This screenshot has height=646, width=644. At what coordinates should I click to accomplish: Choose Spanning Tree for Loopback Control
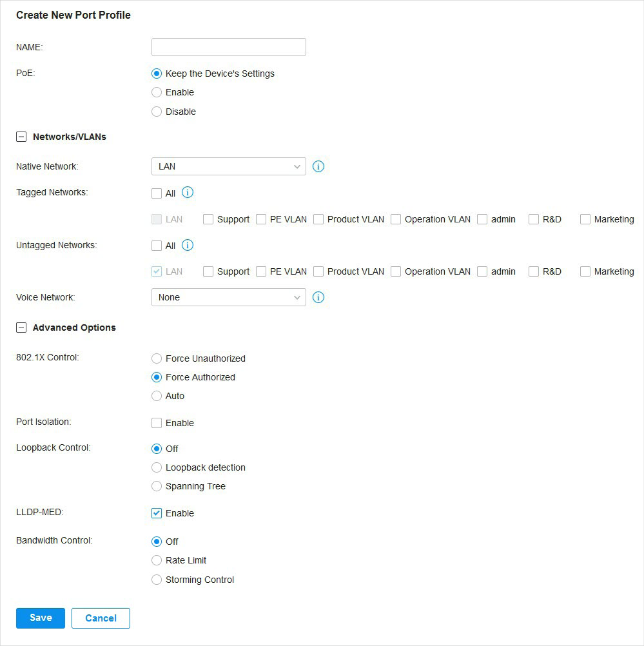[157, 486]
